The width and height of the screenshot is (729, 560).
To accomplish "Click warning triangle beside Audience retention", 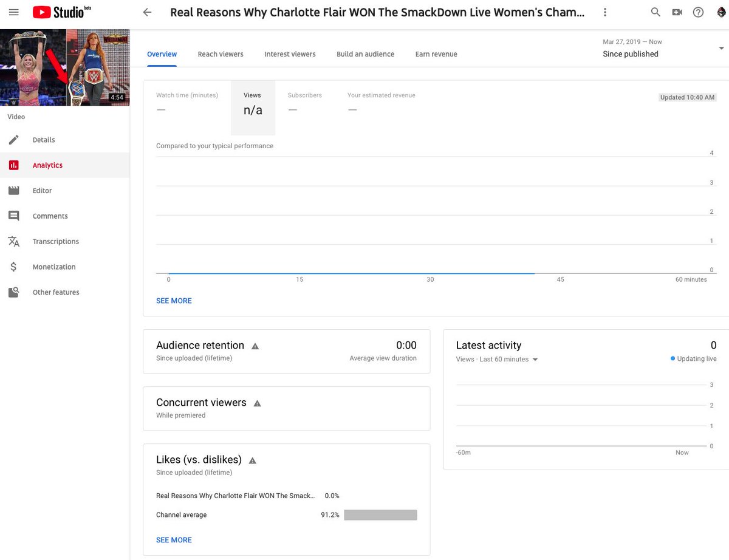I will pos(255,346).
